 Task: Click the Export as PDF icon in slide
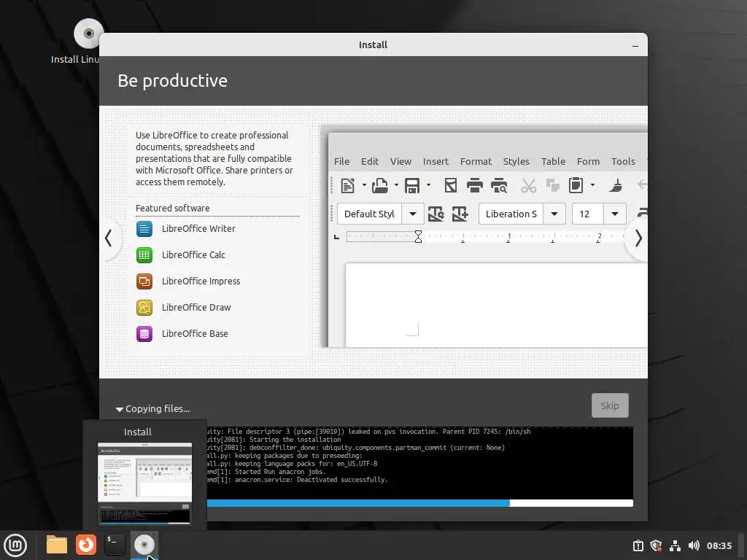pos(451,185)
